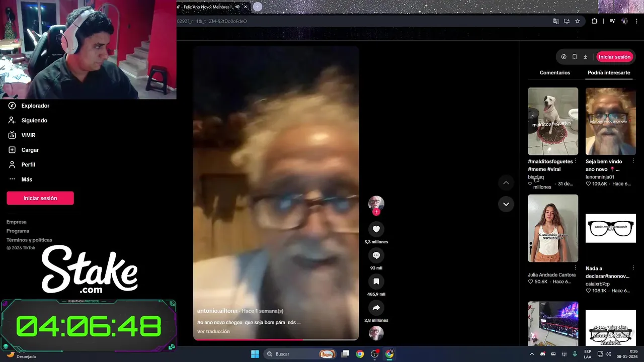The height and width of the screenshot is (362, 644).
Task: Click the TikTok coin icon in top pill
Action: (x=563, y=57)
